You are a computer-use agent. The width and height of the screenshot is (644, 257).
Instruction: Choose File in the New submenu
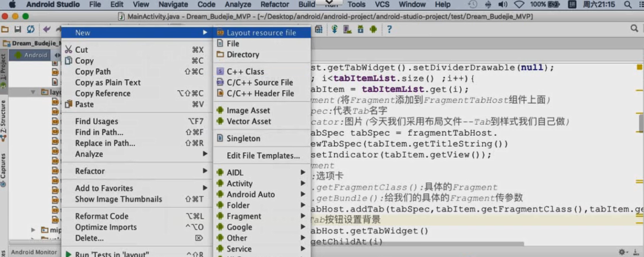click(262, 44)
